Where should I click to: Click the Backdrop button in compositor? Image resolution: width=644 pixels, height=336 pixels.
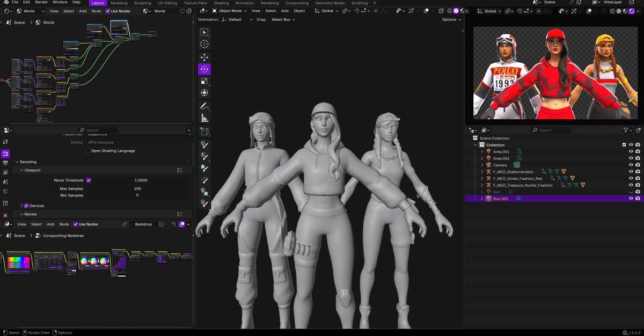(x=143, y=224)
